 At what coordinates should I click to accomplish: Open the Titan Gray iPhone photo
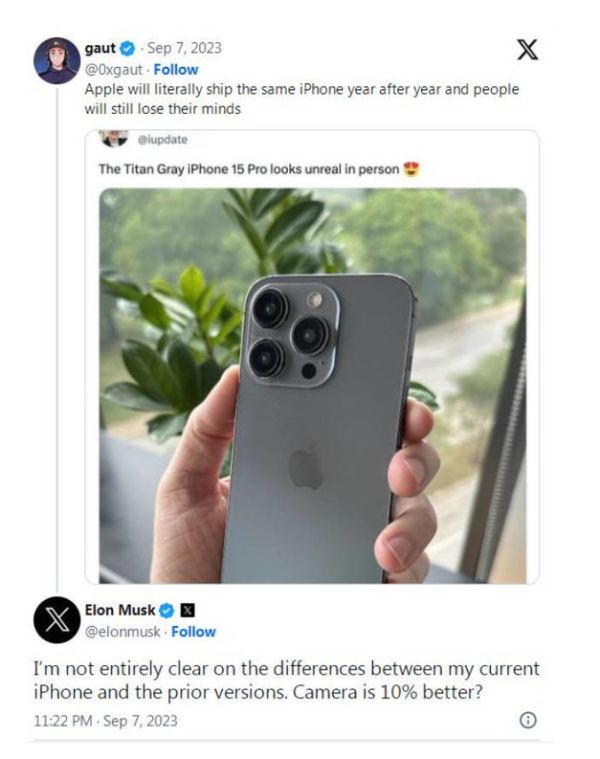pos(311,385)
